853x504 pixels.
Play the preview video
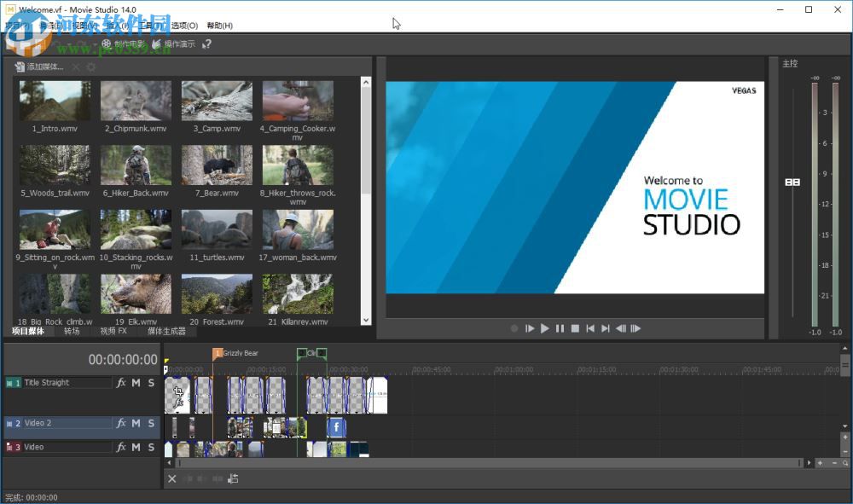tap(544, 328)
